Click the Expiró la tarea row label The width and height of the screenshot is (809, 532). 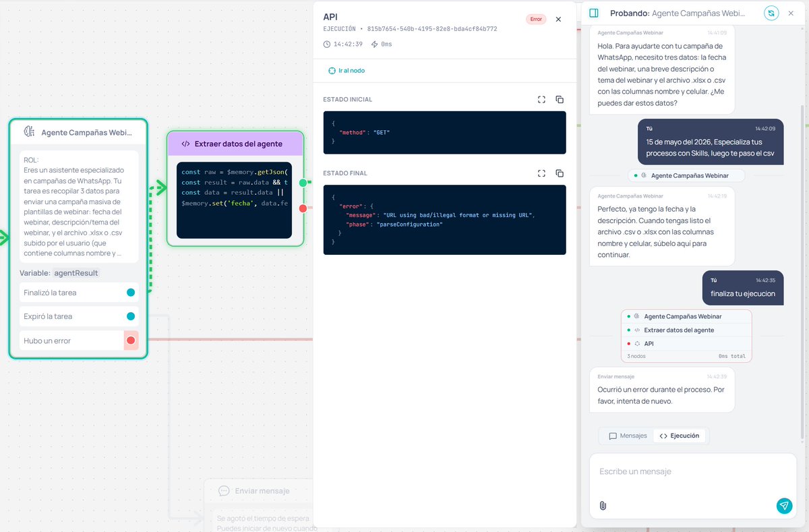[48, 316]
